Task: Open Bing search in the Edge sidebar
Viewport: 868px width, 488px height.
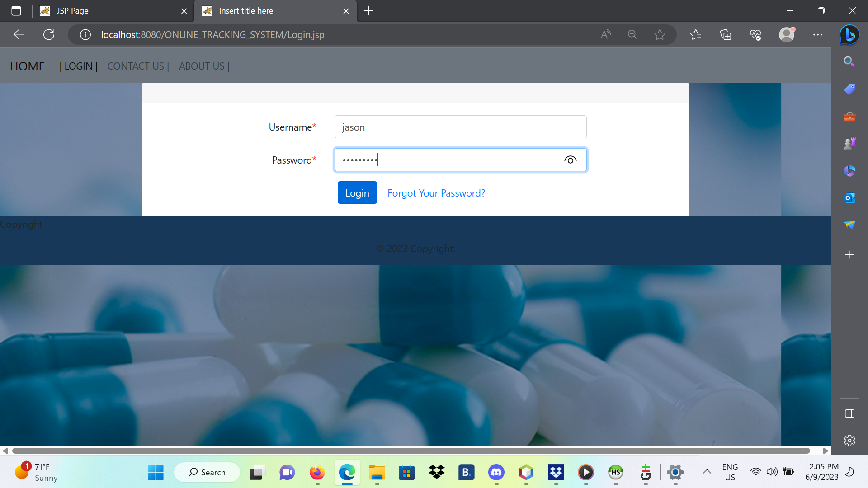Action: click(x=849, y=62)
